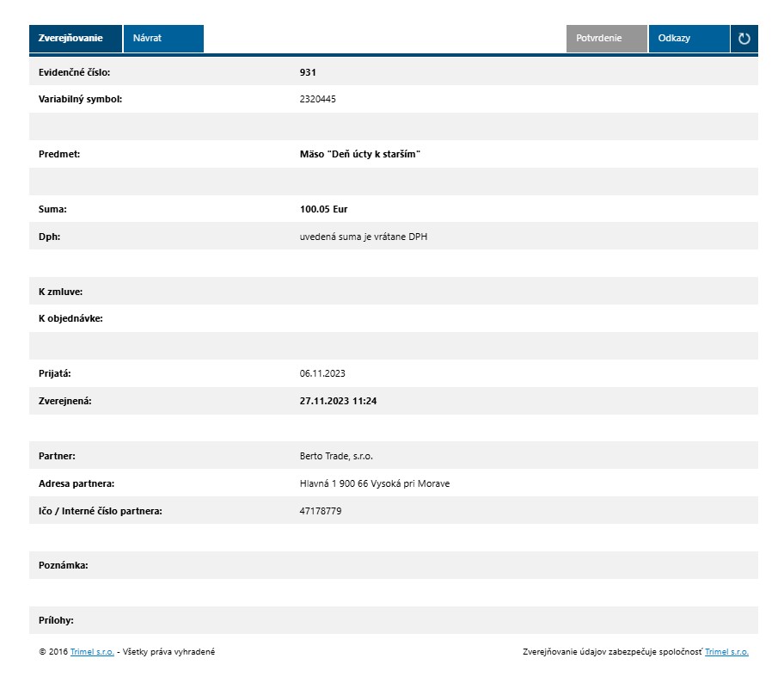The width and height of the screenshot is (784, 689).
Task: Select the grey Potvrdenie button
Action: tap(606, 39)
